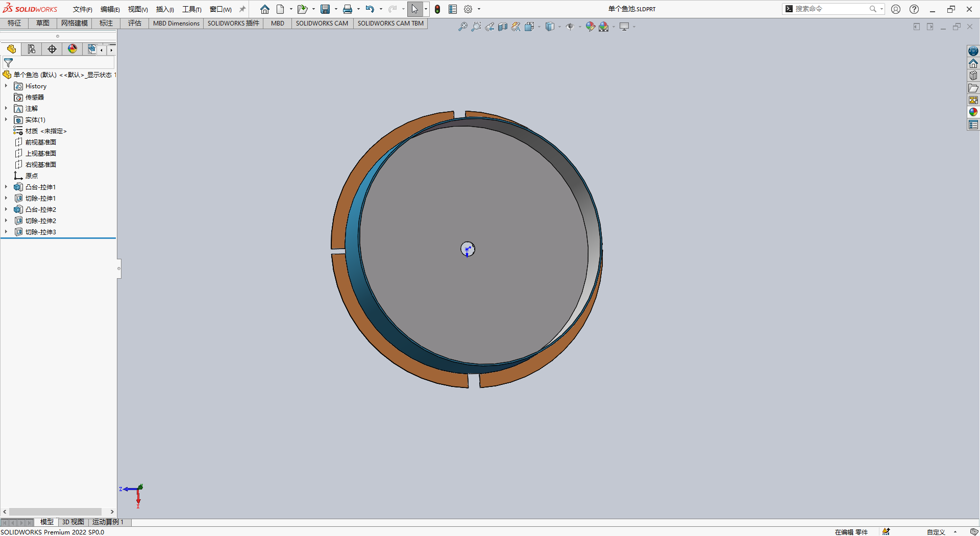Screen dimensions: 980x536
Task: Select the 切除-拉伸3 feature in tree
Action: point(40,232)
